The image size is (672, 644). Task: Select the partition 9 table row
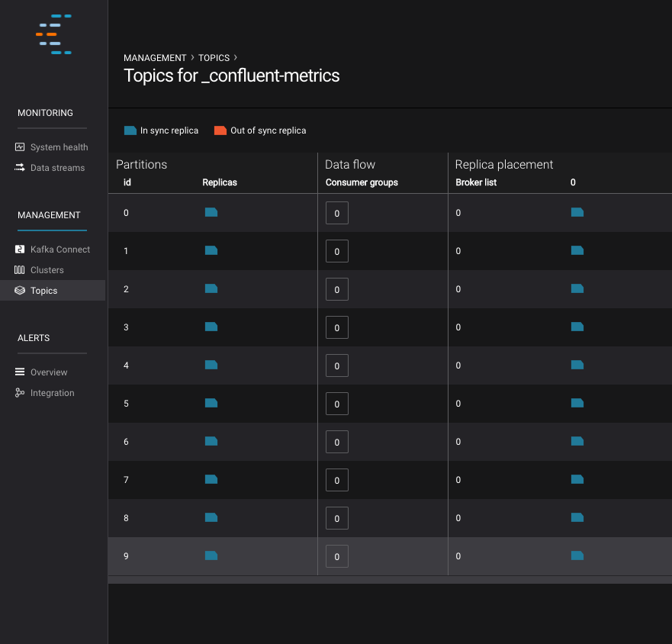(x=267, y=556)
